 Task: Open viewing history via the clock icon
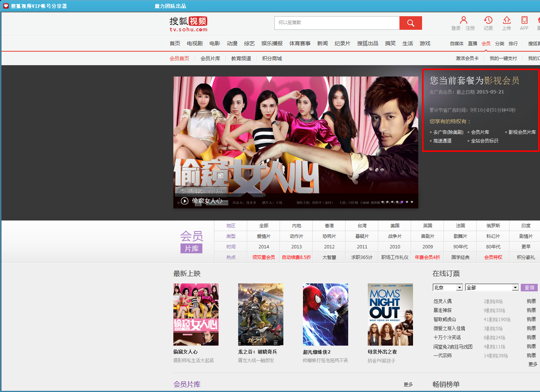pyautogui.click(x=488, y=20)
